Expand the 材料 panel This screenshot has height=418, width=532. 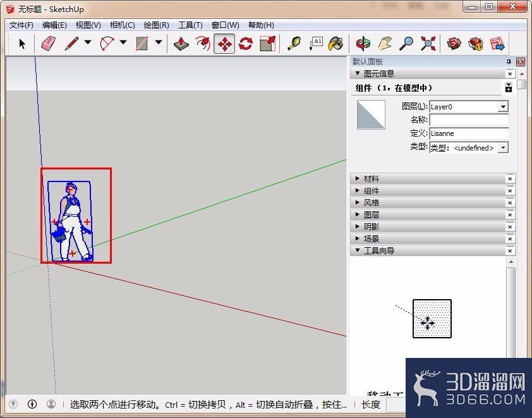tap(357, 178)
